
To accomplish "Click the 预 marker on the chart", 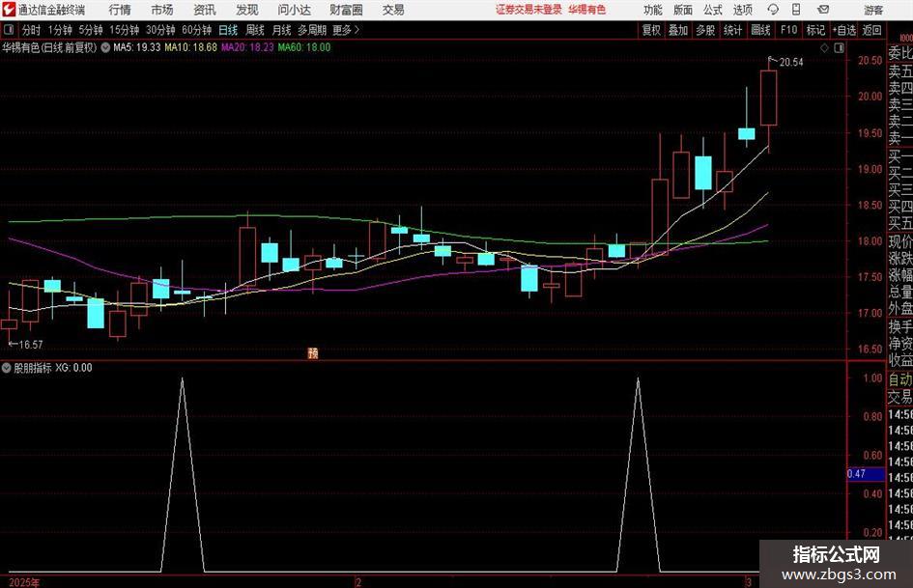I will click(313, 352).
